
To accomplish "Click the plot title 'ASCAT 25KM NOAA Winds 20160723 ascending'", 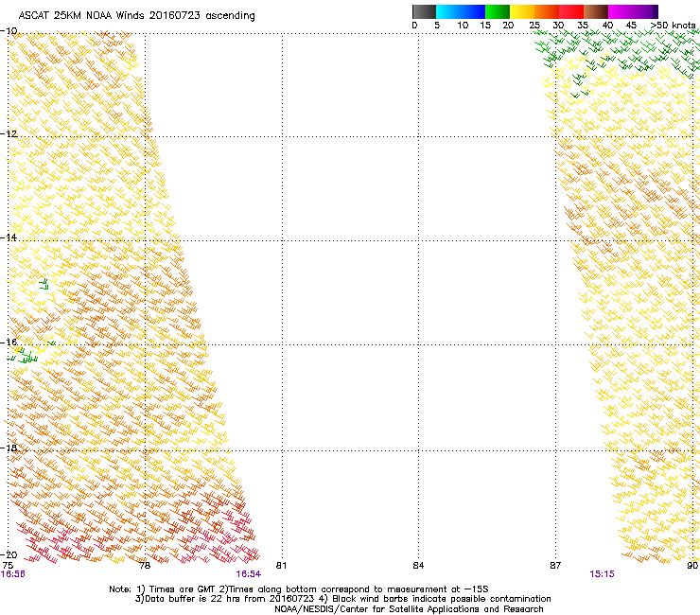I will [x=136, y=16].
